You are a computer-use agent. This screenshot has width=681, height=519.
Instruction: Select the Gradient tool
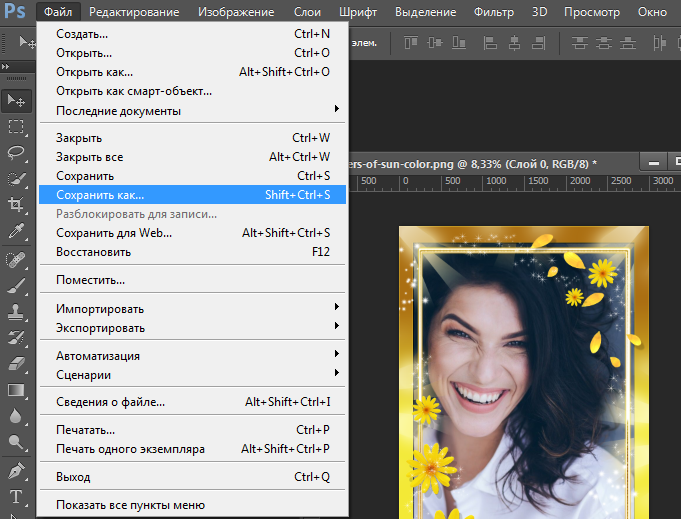click(17, 390)
